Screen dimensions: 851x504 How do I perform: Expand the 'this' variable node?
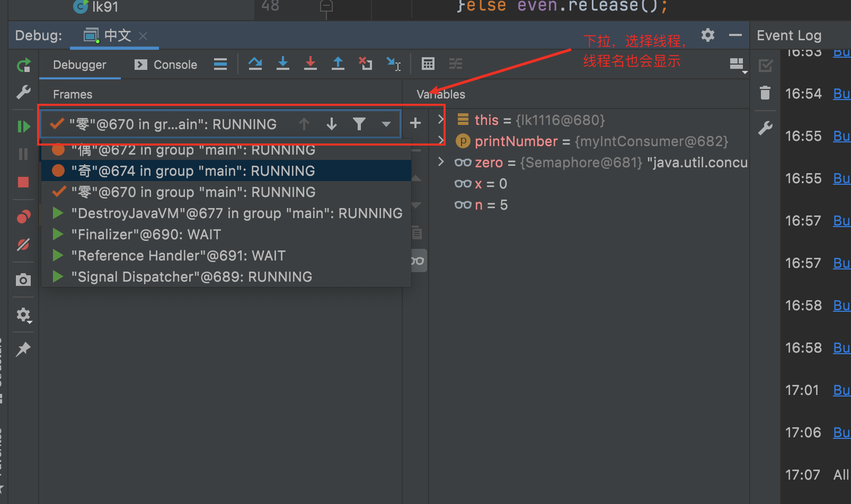click(440, 119)
